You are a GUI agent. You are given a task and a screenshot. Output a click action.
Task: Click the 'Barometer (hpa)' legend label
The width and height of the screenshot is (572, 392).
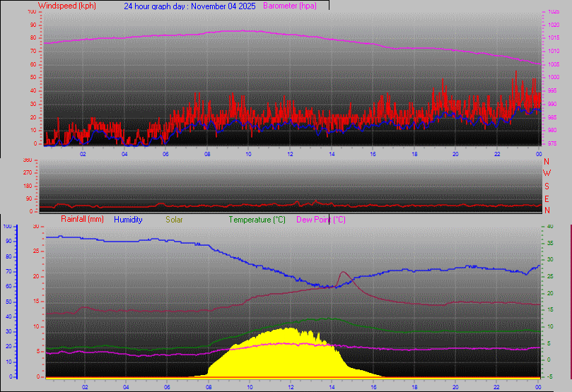[x=290, y=6]
